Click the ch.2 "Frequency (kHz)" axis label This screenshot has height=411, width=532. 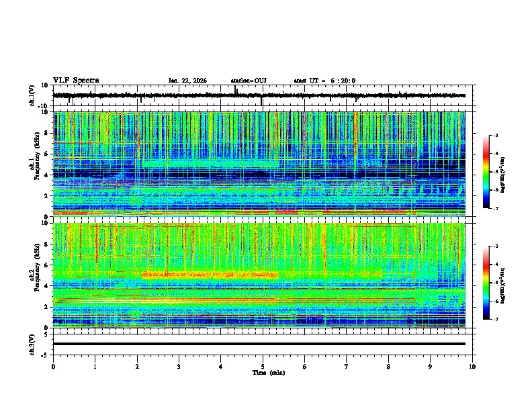(37, 267)
